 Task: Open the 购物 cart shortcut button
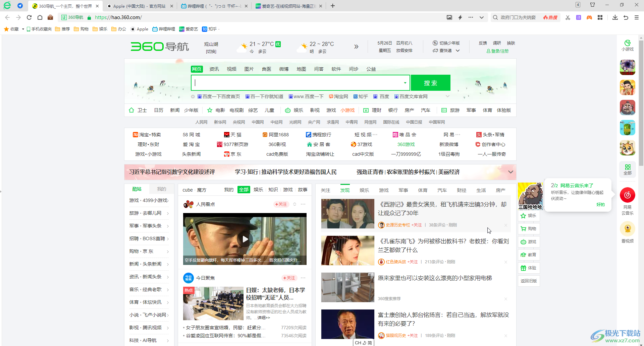pyautogui.click(x=529, y=229)
